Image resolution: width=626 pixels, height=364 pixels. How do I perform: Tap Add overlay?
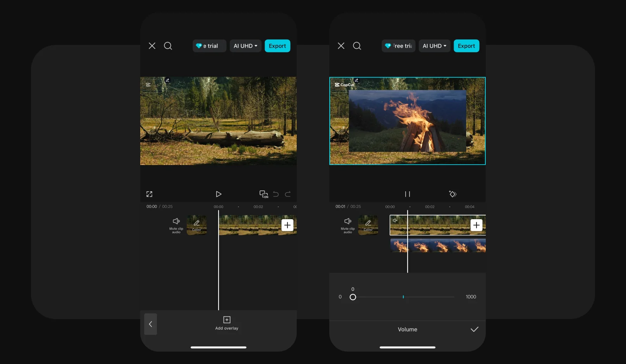tap(227, 323)
